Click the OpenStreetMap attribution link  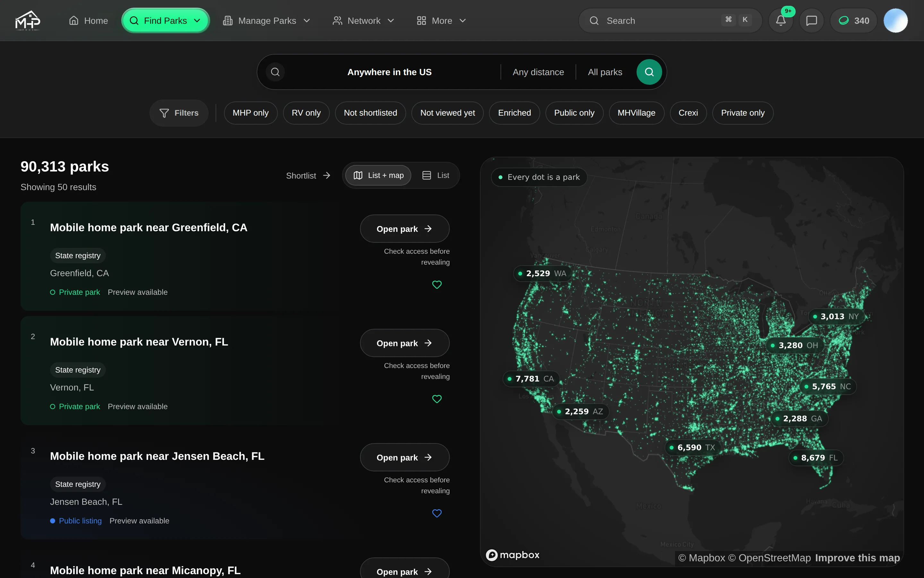[x=769, y=558]
